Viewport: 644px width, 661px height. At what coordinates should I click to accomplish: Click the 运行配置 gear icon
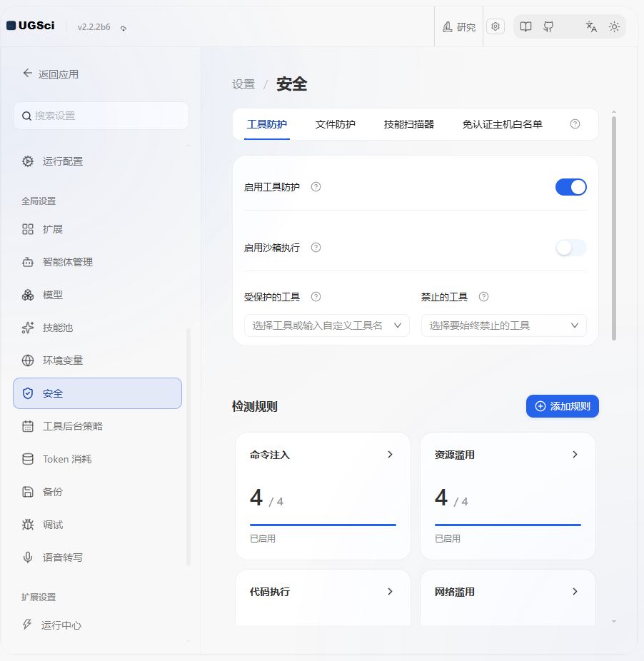pyautogui.click(x=28, y=161)
